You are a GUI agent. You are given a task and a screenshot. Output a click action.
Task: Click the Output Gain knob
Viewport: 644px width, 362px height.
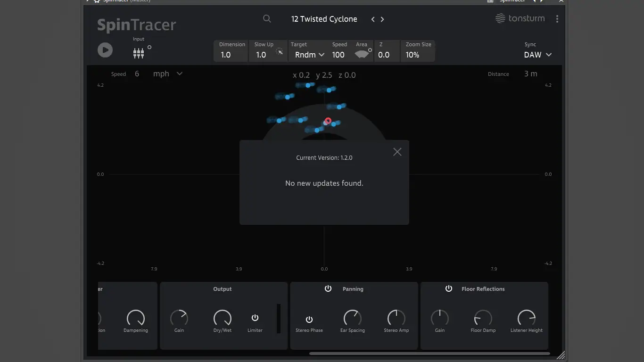(179, 318)
